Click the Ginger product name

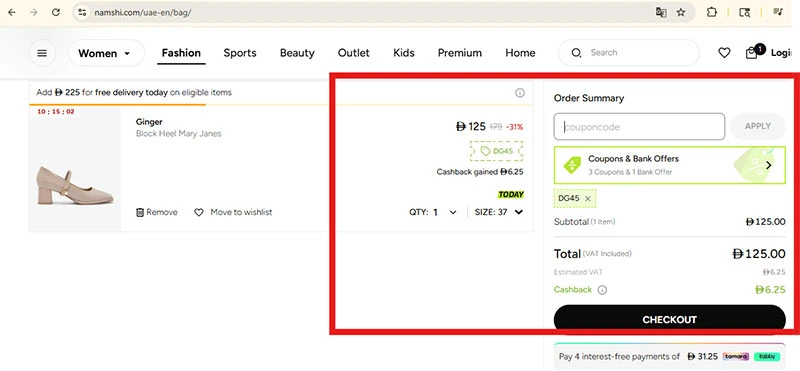149,122
